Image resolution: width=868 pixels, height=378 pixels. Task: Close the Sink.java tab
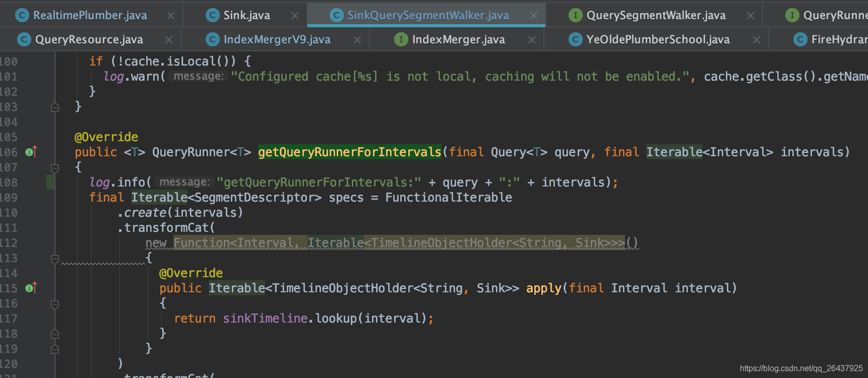[295, 16]
